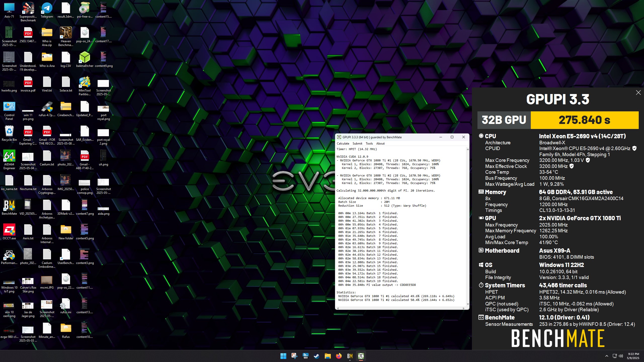Select the AIDA64 Engineer shortcut
This screenshot has height=362, width=644.
pyautogui.click(x=9, y=160)
